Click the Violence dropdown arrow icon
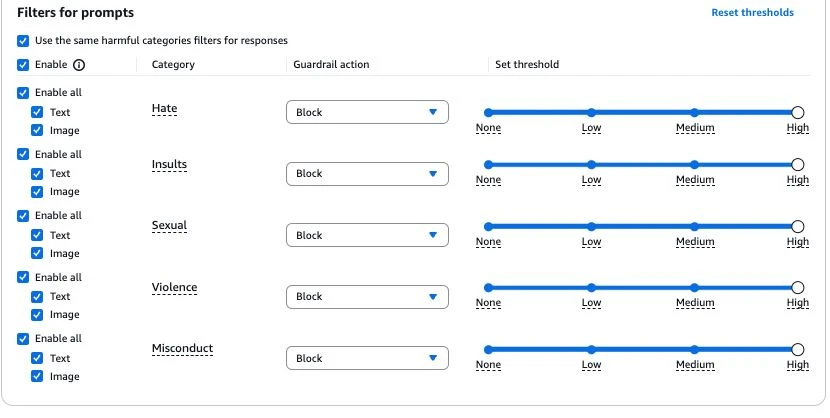Screen dimensions: 830x418 (432, 296)
